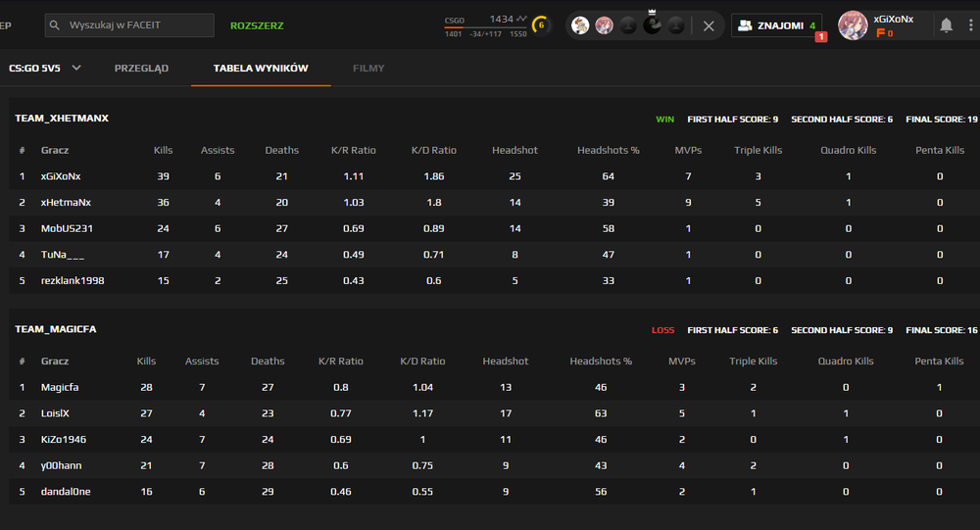980x530 pixels.
Task: Focus the Wyszukaj w FACEIT search field
Action: [129, 25]
